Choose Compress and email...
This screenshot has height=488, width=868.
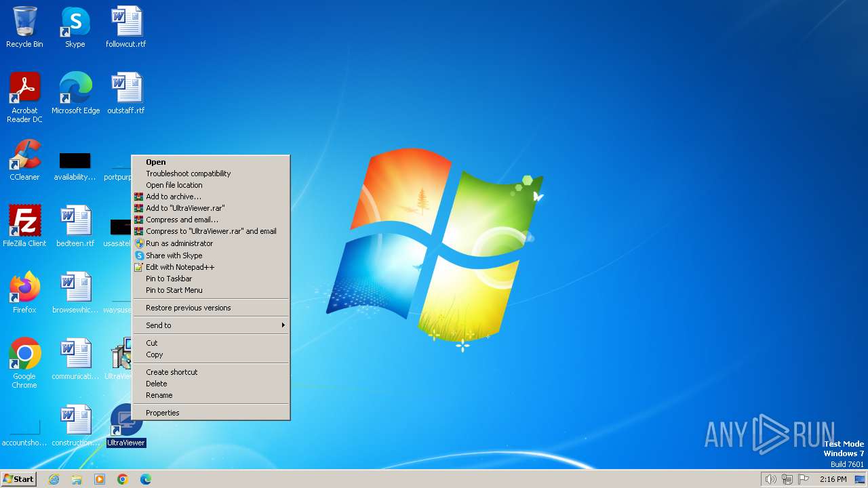[x=211, y=220]
